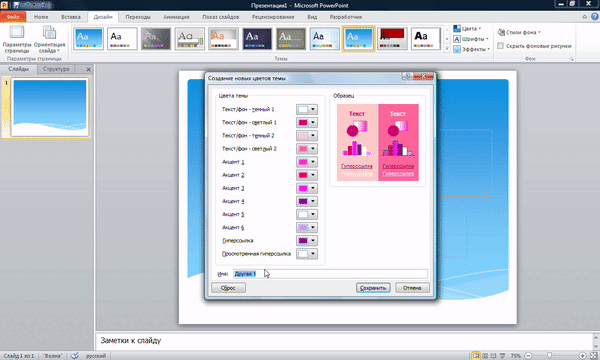The width and height of the screenshot is (600, 360).
Task: Select the dark gray theme thumbnail
Action: [x=156, y=39]
